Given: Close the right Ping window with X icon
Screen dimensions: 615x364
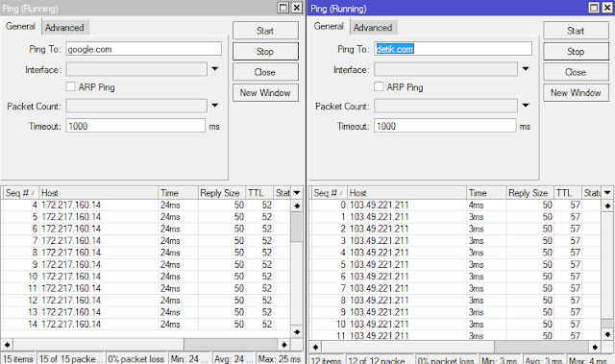Looking at the screenshot, I should [x=607, y=8].
